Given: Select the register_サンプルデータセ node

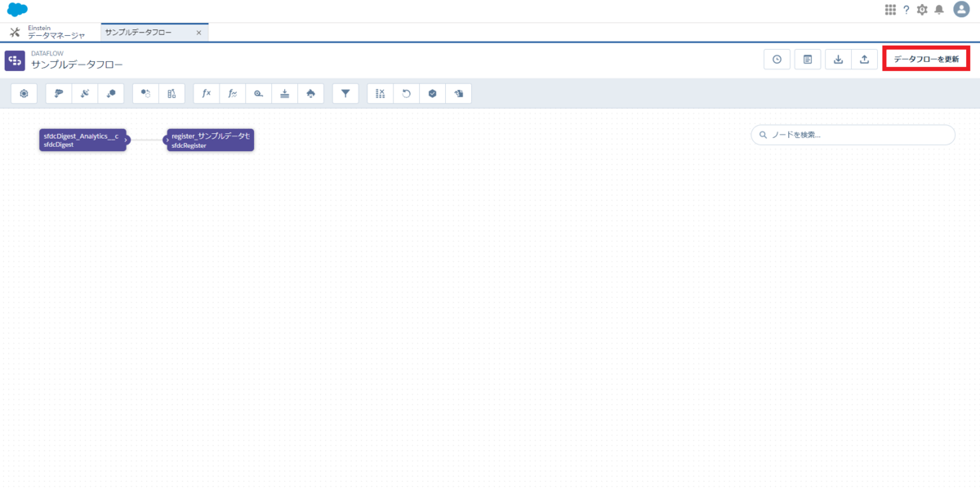Looking at the screenshot, I should pos(211,140).
